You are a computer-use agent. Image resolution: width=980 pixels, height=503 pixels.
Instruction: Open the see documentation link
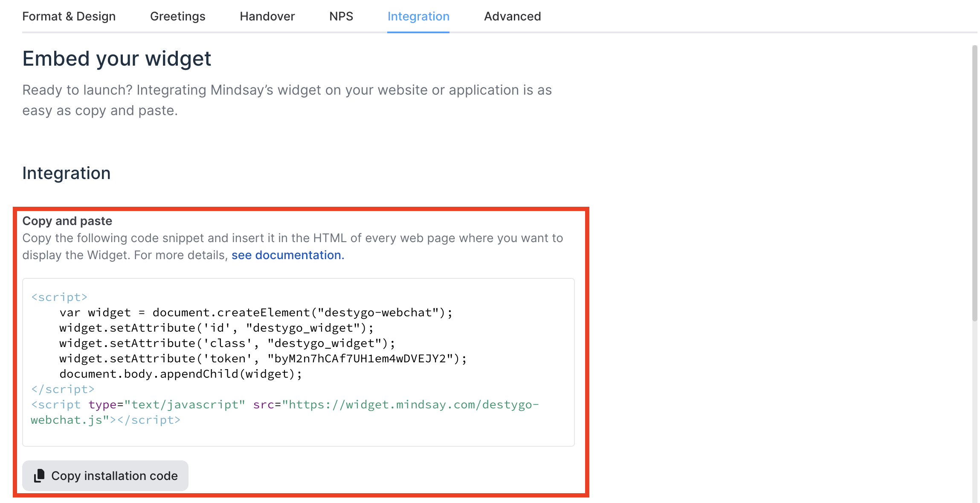tap(287, 255)
